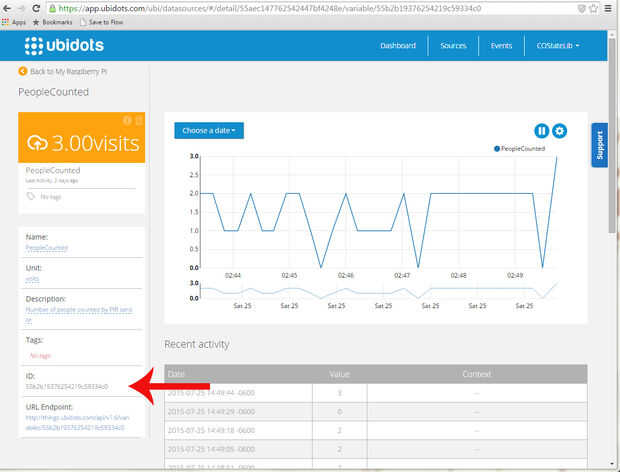620x472 pixels.
Task: Open the Dashboard tab
Action: pos(398,45)
